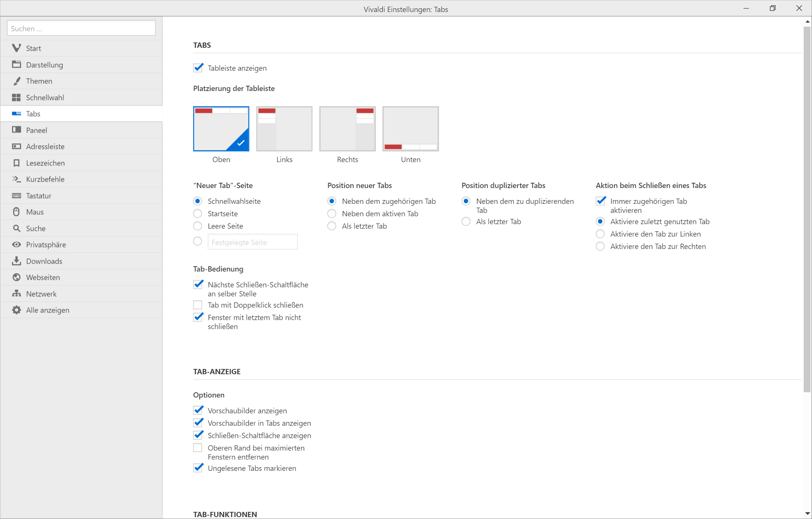Click the Suchen search field
812x519 pixels.
(x=81, y=28)
